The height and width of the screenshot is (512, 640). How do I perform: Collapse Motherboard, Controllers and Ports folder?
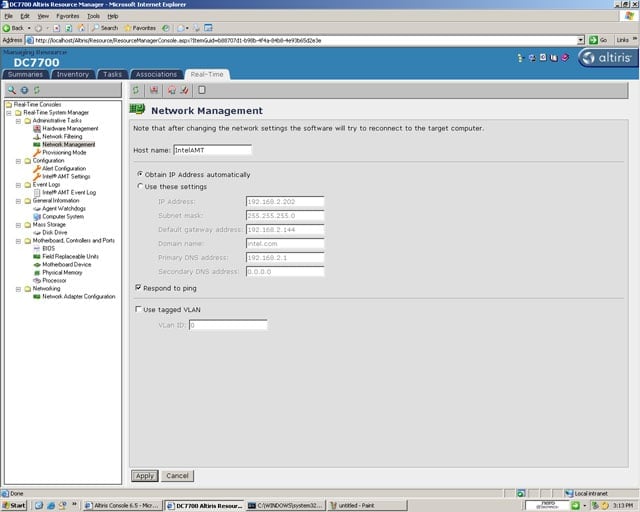coord(18,241)
